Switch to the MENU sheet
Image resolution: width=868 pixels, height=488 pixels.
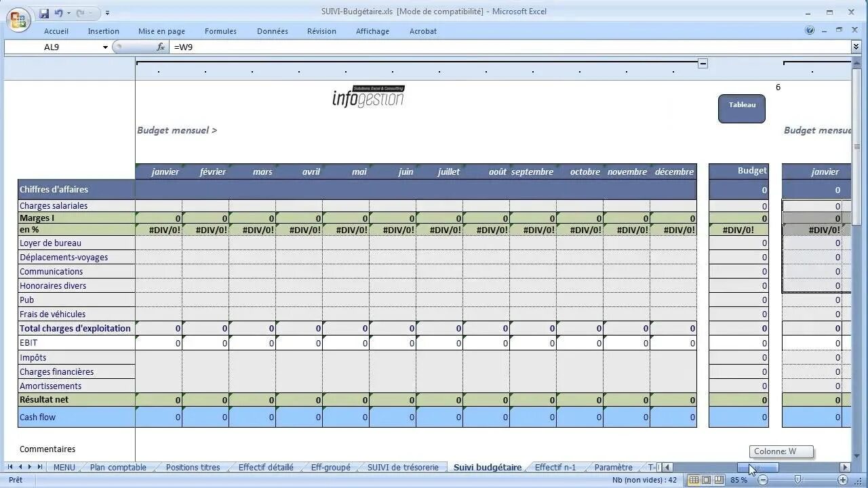tap(64, 468)
